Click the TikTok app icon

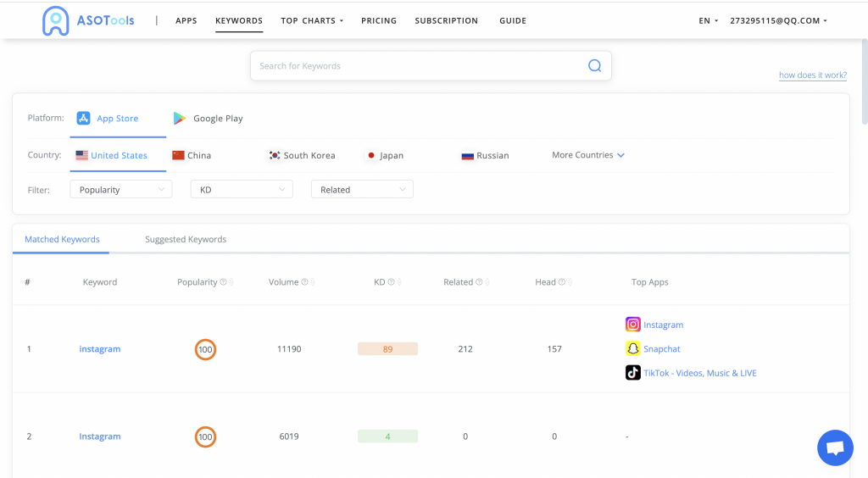632,372
